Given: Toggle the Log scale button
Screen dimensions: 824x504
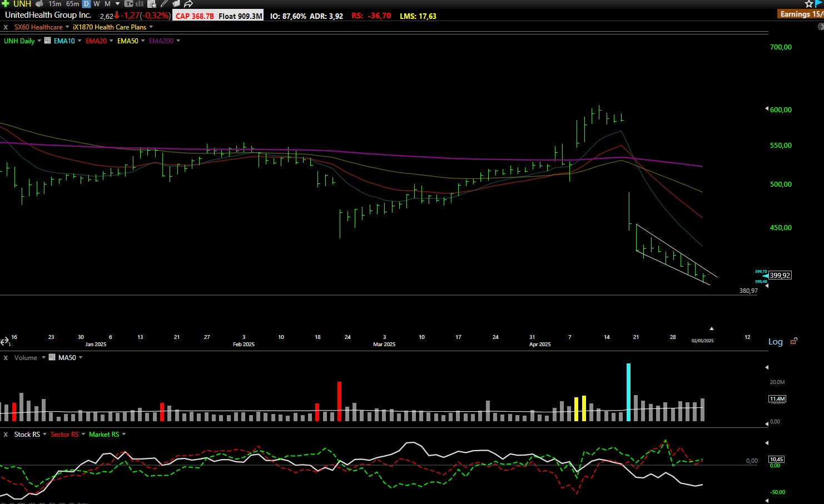Looking at the screenshot, I should (776, 342).
